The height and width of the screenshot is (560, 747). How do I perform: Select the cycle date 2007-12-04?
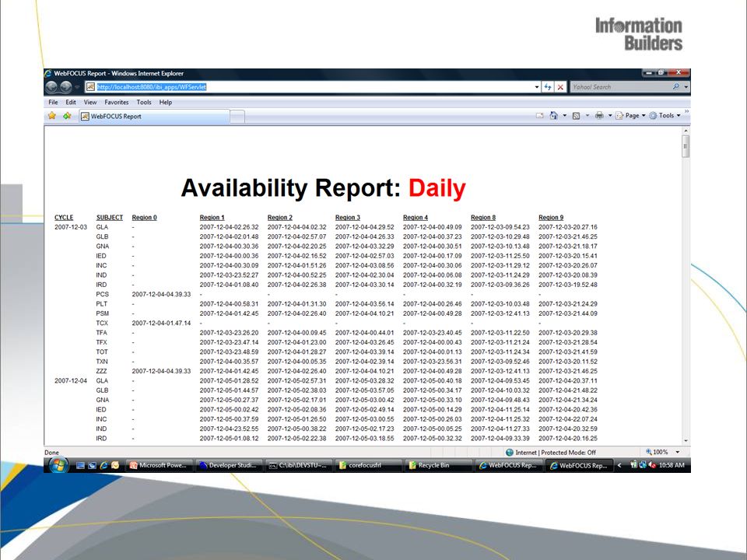point(71,380)
